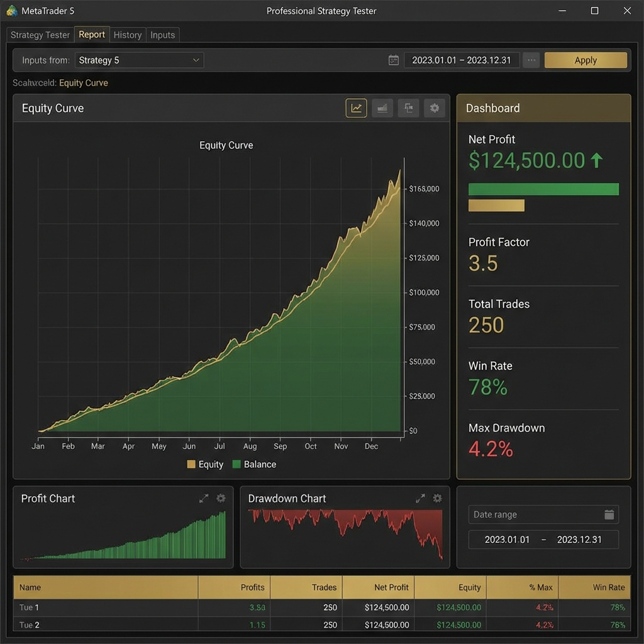Click the Equity Curve link below Inputs from
The image size is (644, 644).
pyautogui.click(x=85, y=82)
